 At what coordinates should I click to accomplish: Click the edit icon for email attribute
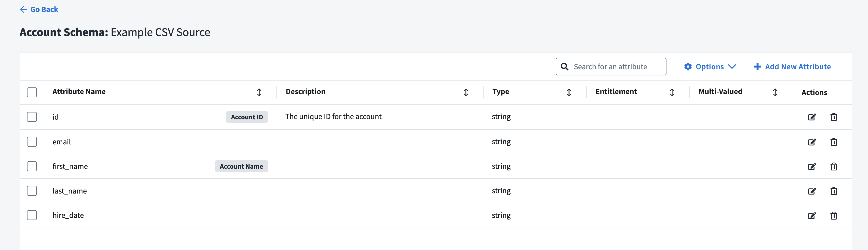pos(812,142)
